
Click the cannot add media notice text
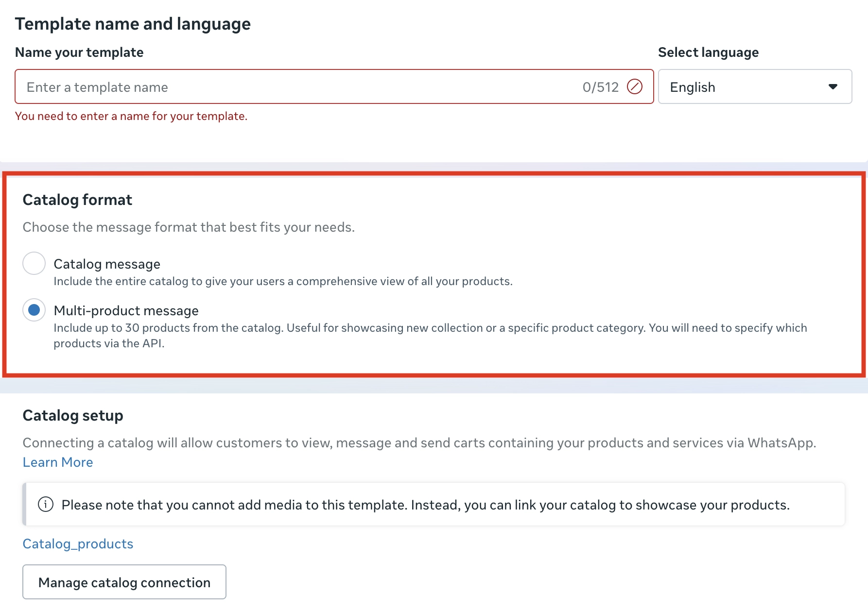coord(425,505)
